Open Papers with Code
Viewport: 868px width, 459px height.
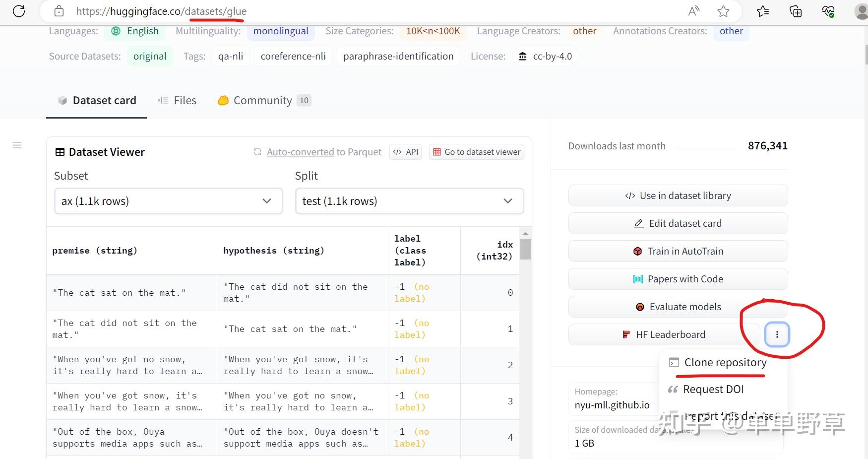[678, 279]
